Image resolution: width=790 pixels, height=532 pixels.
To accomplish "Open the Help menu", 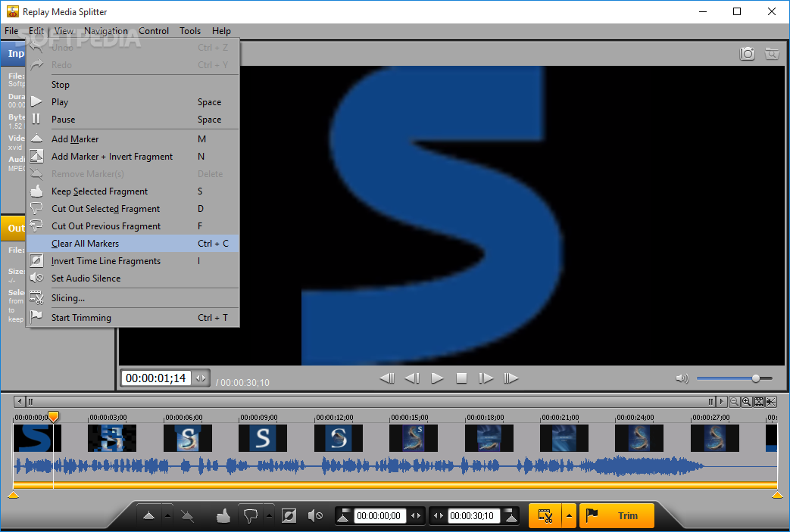I will 221,31.
